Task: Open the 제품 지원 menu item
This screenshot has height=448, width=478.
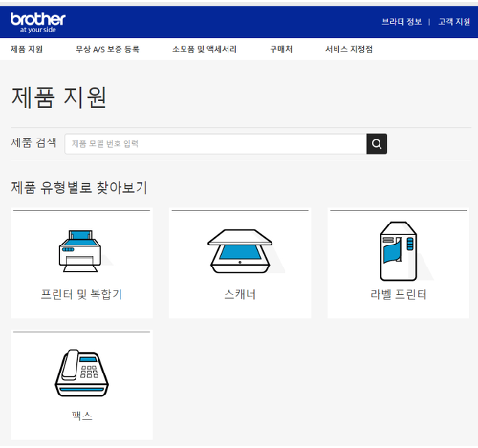Action: click(27, 49)
